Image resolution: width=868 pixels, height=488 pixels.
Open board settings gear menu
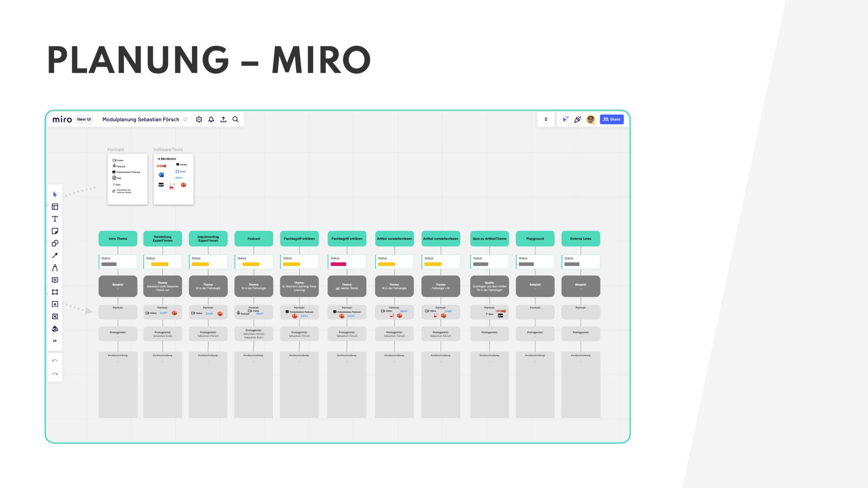click(x=199, y=119)
